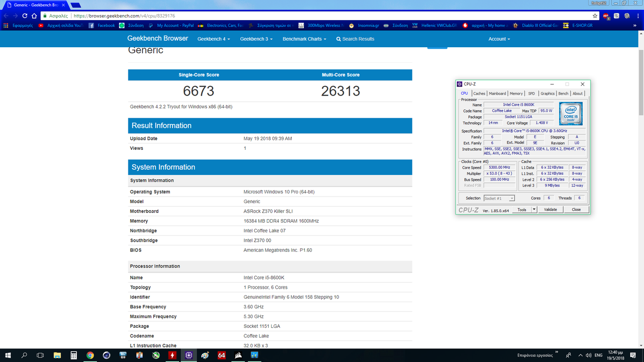Click the Chrome reload page icon
Screen dimensions: 644x362
coord(24,16)
